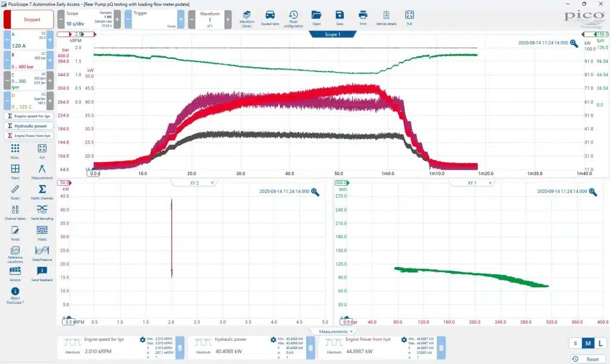Image resolution: width=610 pixels, height=364 pixels.
Task: Toggle the Stopped capture button
Action: tap(29, 20)
